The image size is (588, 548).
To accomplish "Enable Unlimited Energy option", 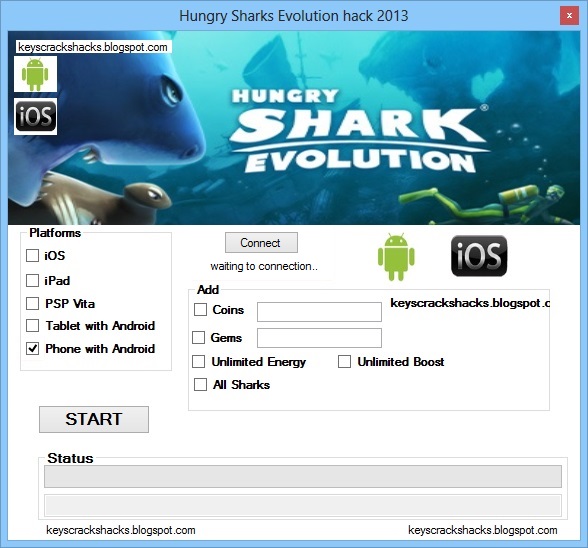I will point(198,362).
